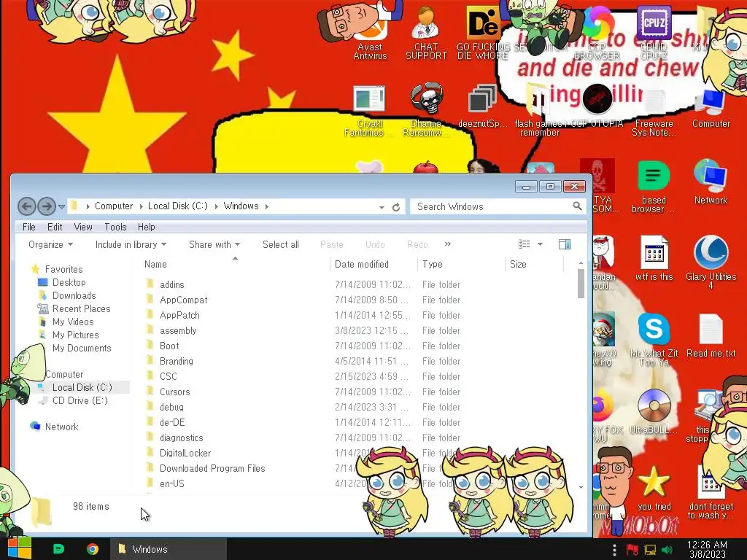The width and height of the screenshot is (747, 560).
Task: Click the network tray icon
Action: coord(650,550)
